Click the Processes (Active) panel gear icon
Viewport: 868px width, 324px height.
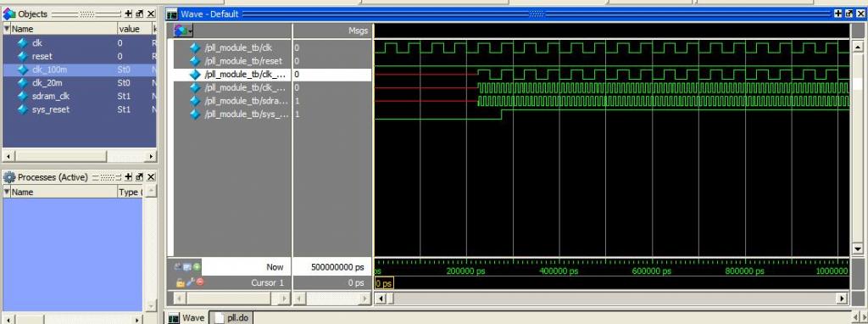pos(9,177)
